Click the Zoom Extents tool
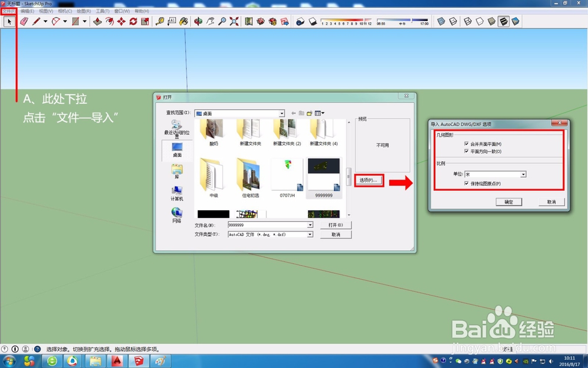This screenshot has width=588, height=368. (x=235, y=21)
